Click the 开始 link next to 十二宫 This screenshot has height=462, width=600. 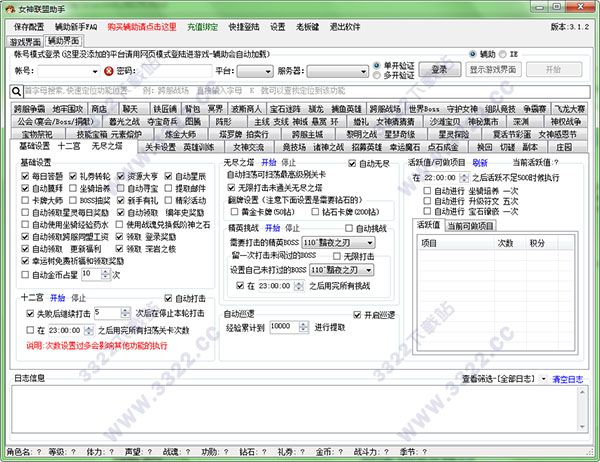pos(57,297)
